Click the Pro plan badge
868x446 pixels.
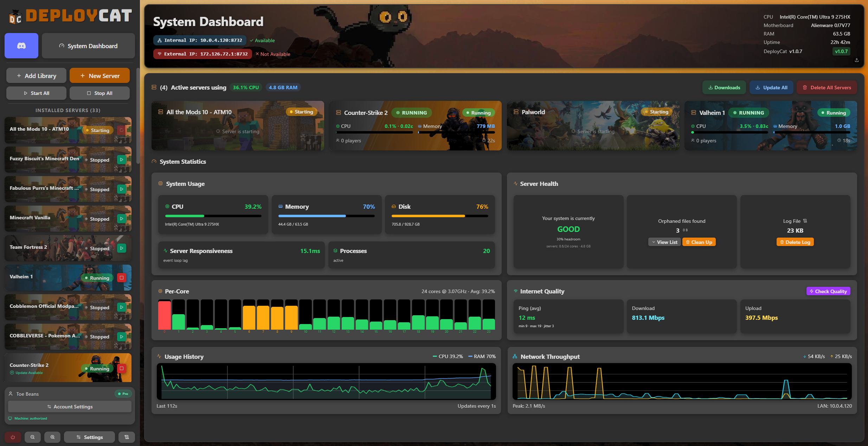coord(123,394)
